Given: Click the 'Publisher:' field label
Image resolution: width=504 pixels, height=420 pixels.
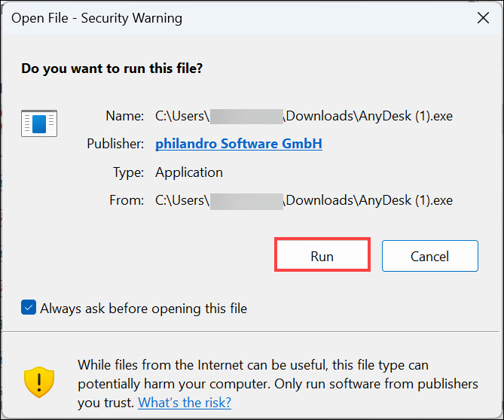Looking at the screenshot, I should click(x=115, y=143).
